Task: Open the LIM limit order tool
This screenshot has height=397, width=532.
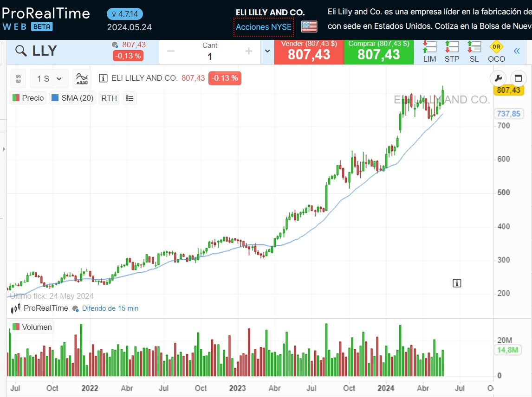Action: coord(429,51)
